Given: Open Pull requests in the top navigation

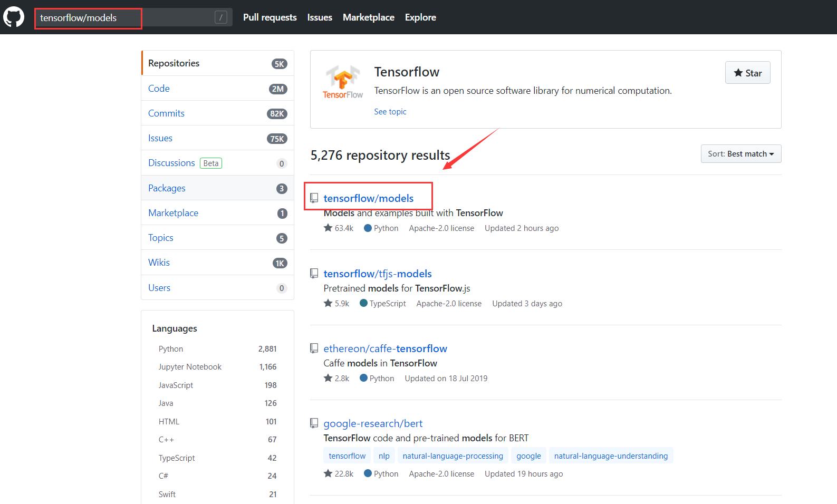Looking at the screenshot, I should tap(270, 17).
